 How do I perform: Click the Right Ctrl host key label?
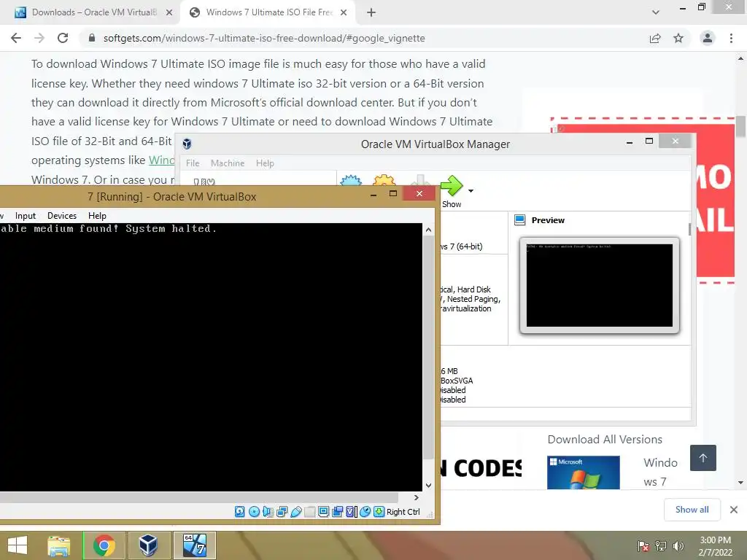click(x=403, y=511)
